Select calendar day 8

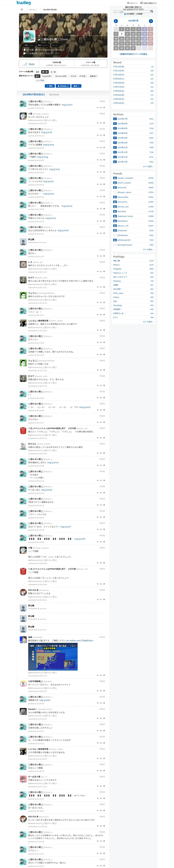122,34
